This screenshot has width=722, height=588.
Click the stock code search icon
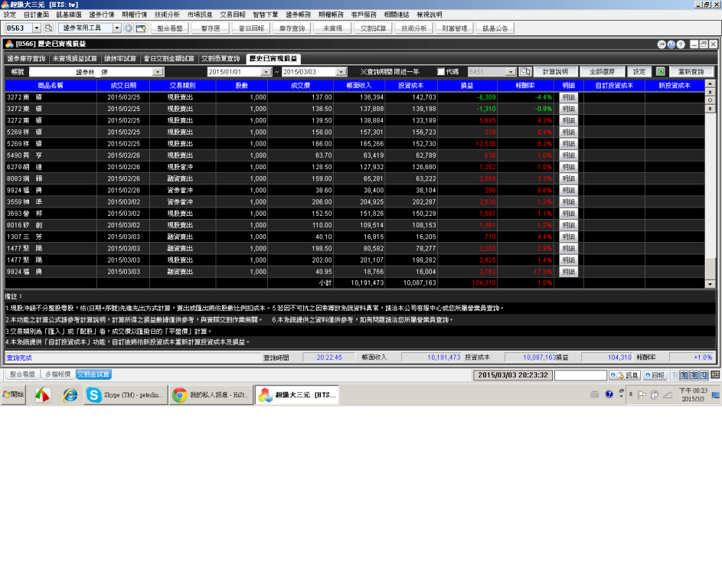525,71
